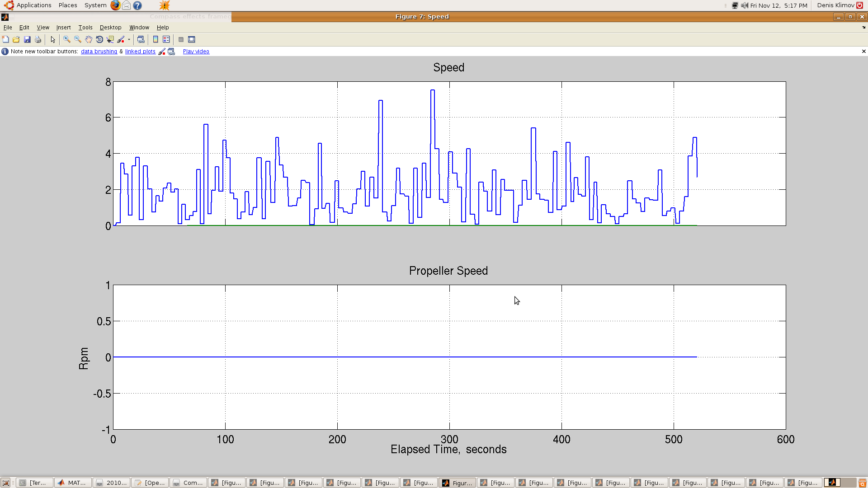The height and width of the screenshot is (488, 868).
Task: Open the File menu
Action: [8, 28]
